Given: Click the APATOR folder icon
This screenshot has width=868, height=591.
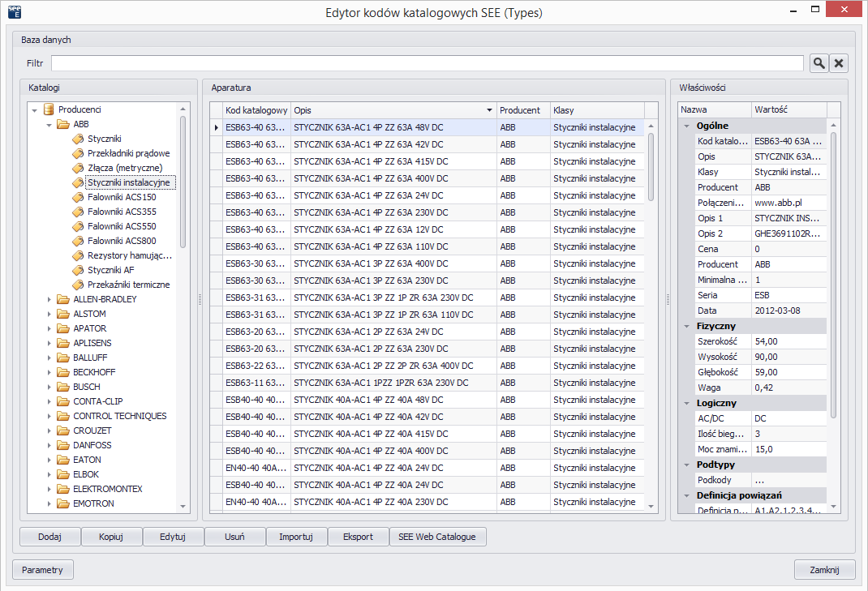Looking at the screenshot, I should 63,328.
